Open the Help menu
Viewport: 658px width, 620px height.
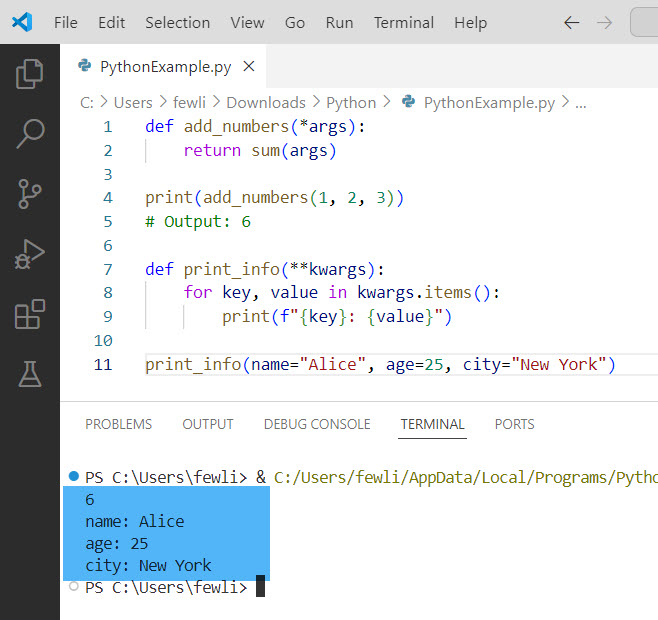pos(470,23)
